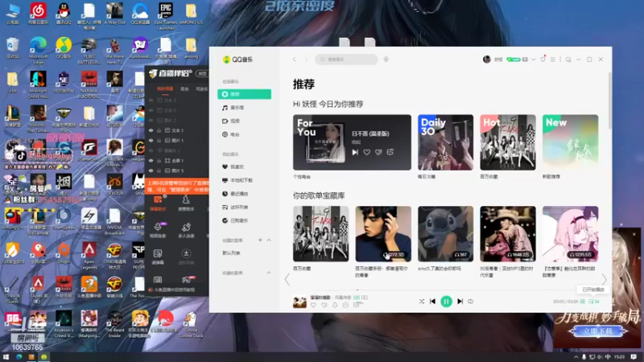Go back to the previous track

tap(432, 301)
